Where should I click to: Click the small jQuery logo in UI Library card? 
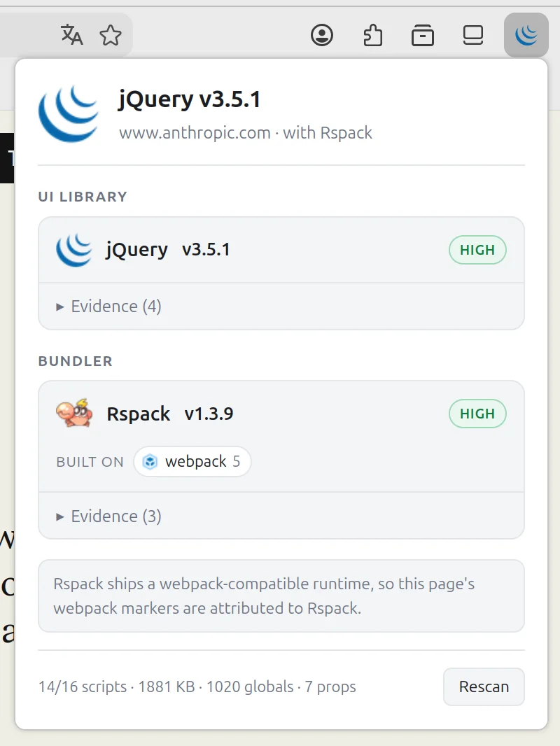pos(73,250)
